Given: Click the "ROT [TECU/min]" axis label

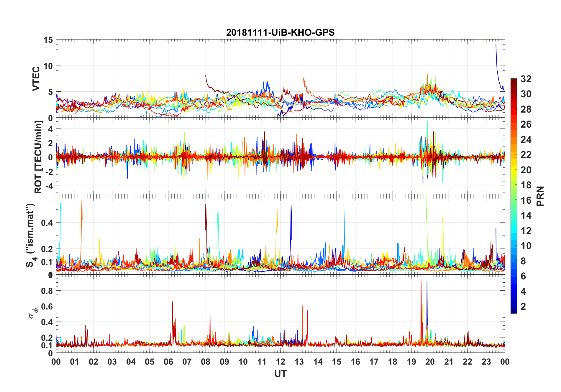Looking at the screenshot, I should click(x=38, y=157).
